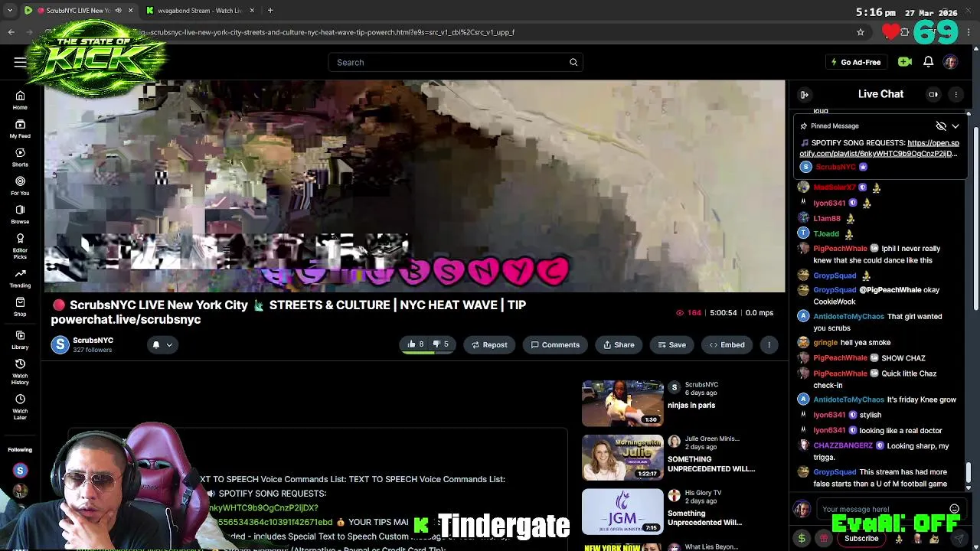Click the gift icon in chat
The height and width of the screenshot is (551, 980).
tap(824, 539)
